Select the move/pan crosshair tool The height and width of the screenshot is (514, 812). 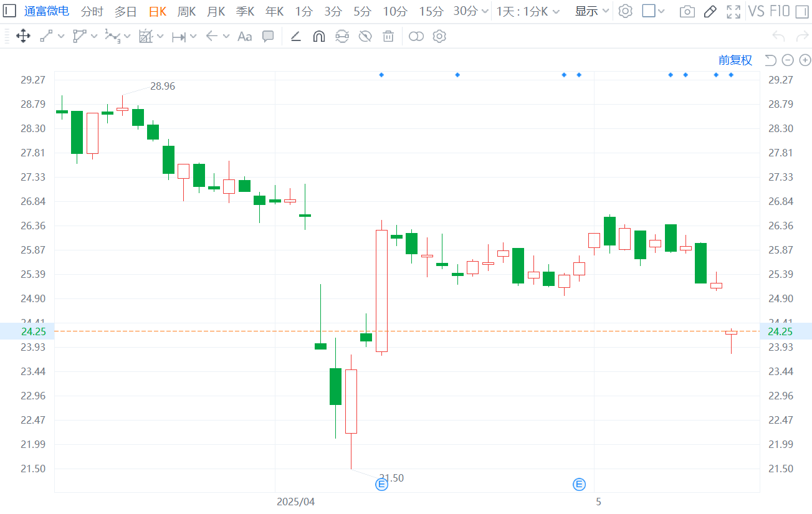23,36
